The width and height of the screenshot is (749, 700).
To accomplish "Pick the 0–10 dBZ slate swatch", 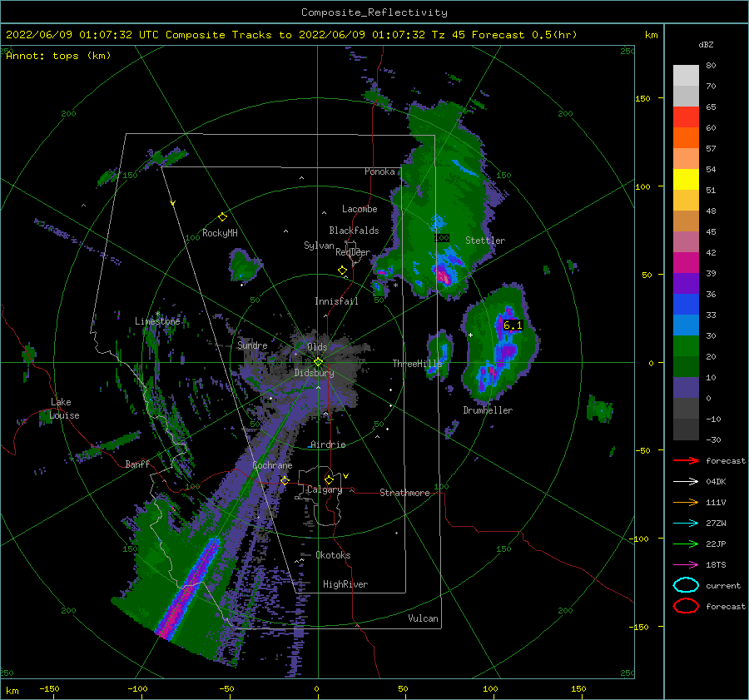I will (686, 387).
